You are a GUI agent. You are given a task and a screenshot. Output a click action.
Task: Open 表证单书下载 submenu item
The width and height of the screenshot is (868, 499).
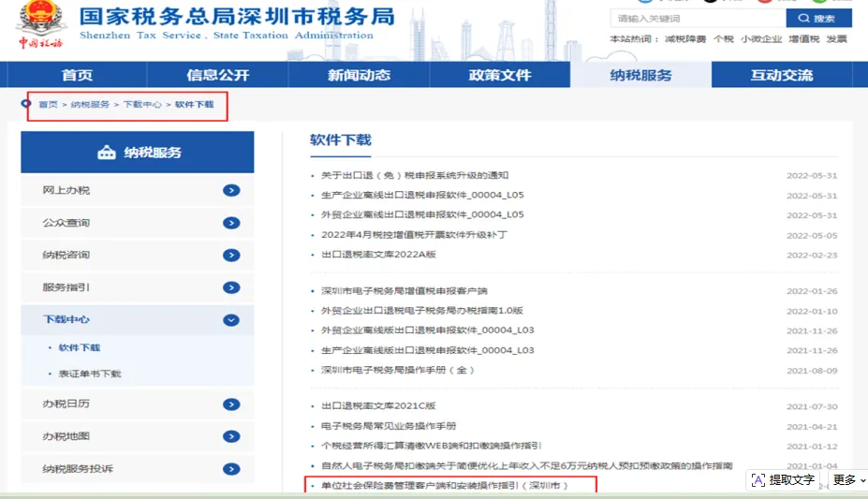[x=90, y=374]
